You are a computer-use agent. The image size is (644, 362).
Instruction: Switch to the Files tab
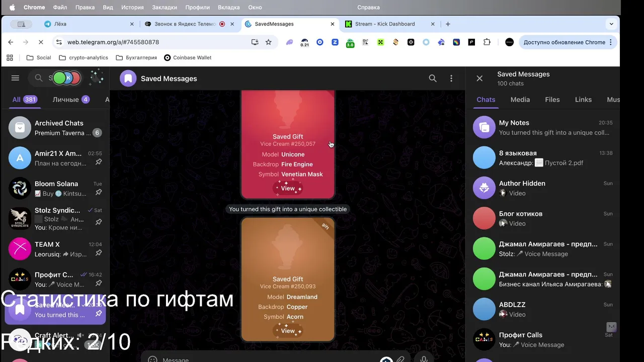[552, 100]
